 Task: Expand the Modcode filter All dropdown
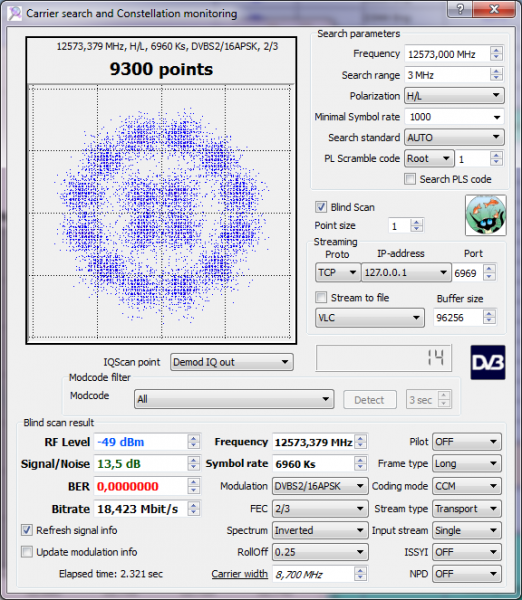point(234,399)
